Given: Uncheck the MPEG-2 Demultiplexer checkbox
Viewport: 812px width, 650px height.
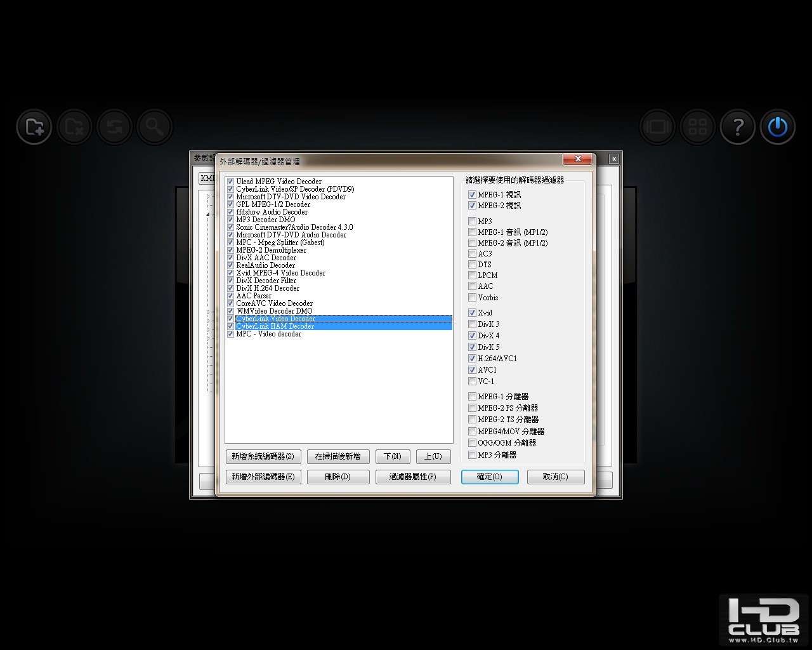Looking at the screenshot, I should point(231,250).
